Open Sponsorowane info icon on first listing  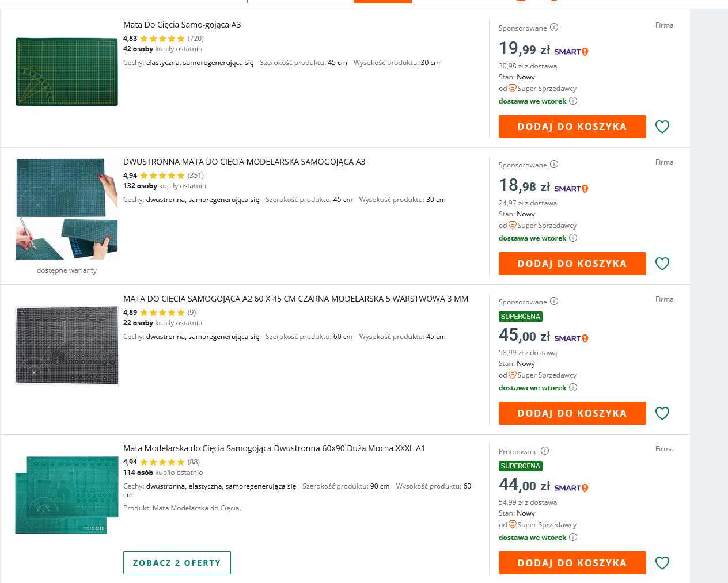pyautogui.click(x=554, y=27)
